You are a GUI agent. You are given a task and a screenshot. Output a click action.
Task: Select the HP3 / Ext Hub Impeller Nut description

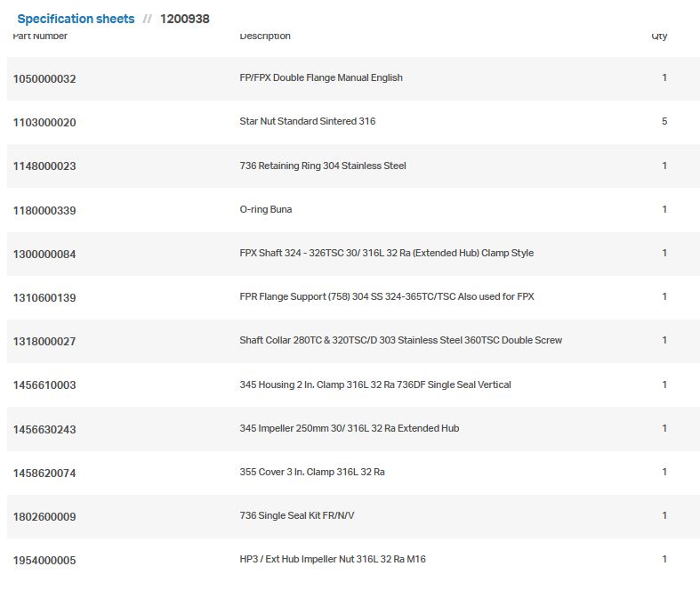coord(333,559)
